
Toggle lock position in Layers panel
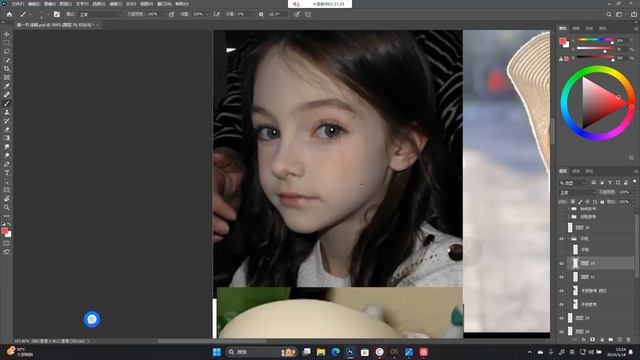pyautogui.click(x=587, y=202)
